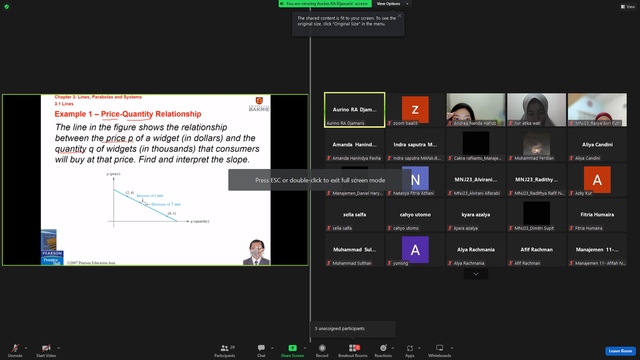This screenshot has width=640, height=360.
Task: Expand video options arrow beside Start Video
Action: tap(58, 348)
